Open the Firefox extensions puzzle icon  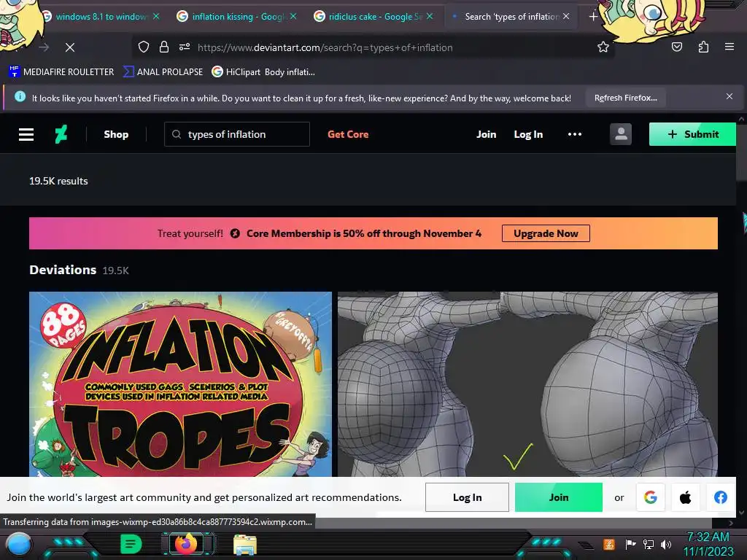coord(703,47)
